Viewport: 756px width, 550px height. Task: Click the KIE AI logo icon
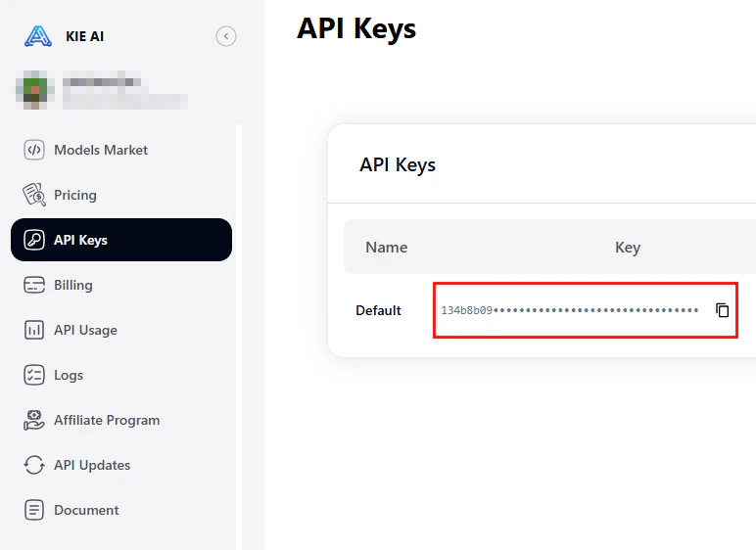pyautogui.click(x=38, y=36)
